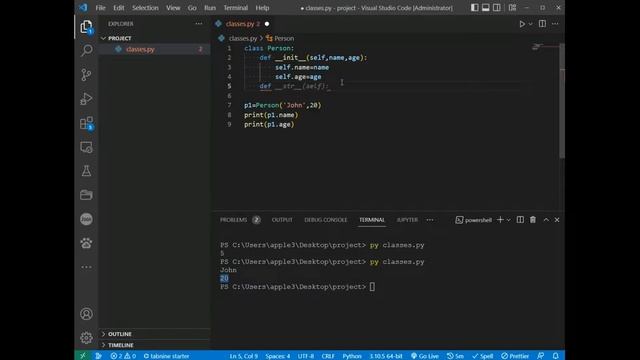Toggle primary side bar layout button
The width and height of the screenshot is (640, 360).
click(x=474, y=8)
